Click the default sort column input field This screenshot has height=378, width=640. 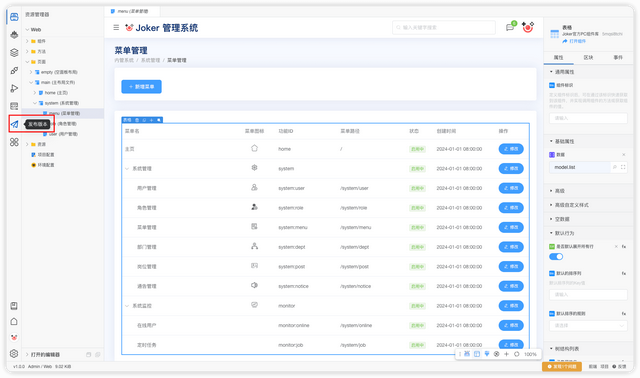588,294
